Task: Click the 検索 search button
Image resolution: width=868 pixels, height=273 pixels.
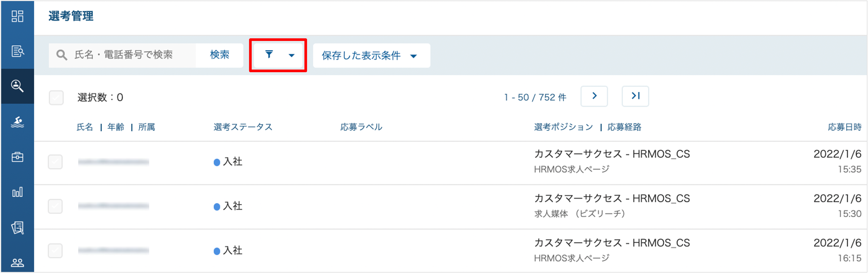Action: tap(220, 55)
